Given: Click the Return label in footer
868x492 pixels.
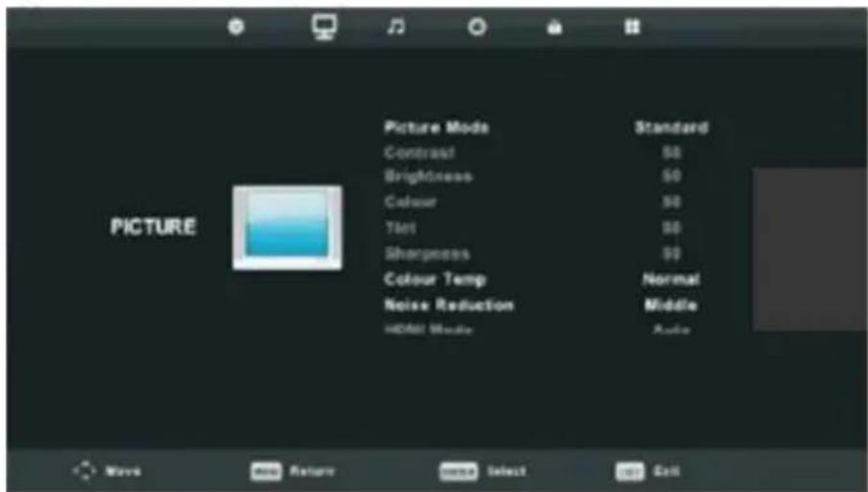Looking at the screenshot, I should pos(312,472).
